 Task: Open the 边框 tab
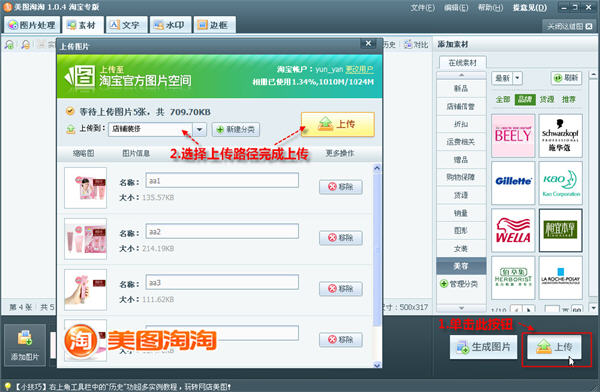pyautogui.click(x=213, y=25)
